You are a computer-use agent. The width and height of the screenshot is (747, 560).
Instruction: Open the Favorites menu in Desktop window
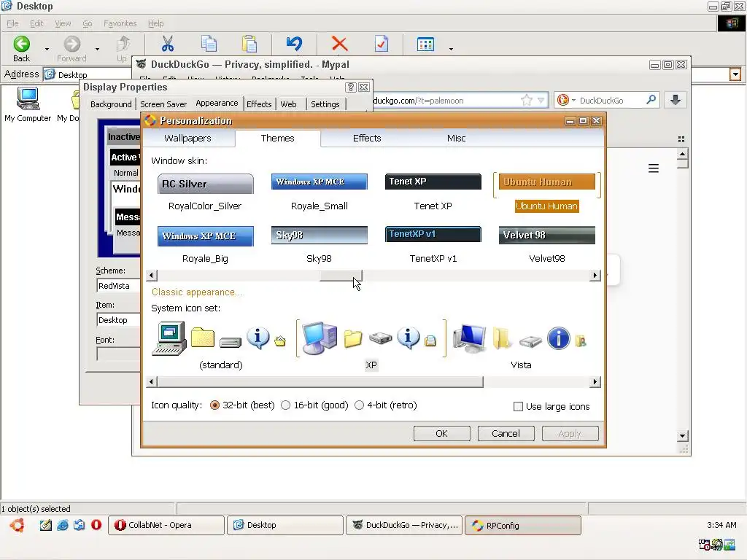120,23
